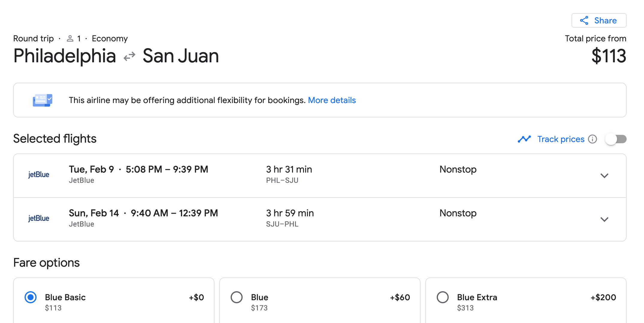
Task: Expand the Tue, Feb 9 flight details
Action: (604, 176)
